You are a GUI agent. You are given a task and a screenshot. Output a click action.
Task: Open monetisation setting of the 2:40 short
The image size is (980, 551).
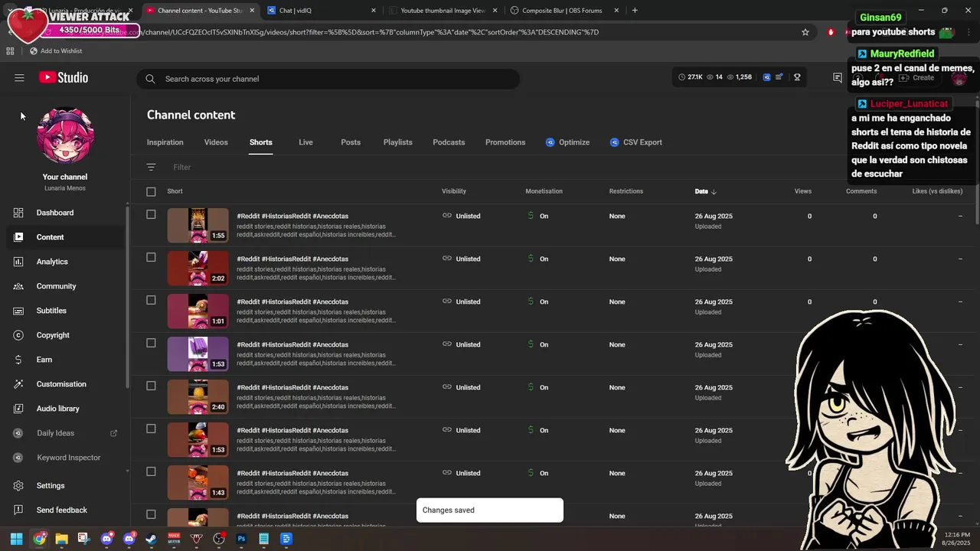(x=538, y=387)
